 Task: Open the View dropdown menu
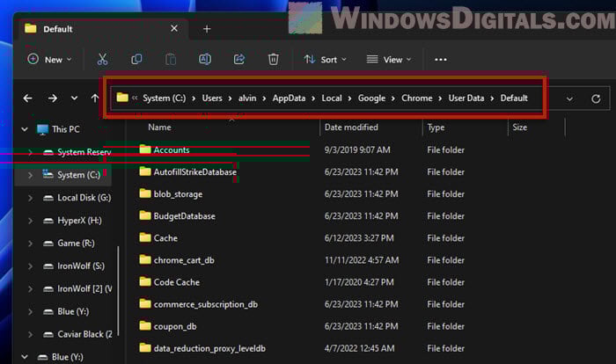point(389,59)
